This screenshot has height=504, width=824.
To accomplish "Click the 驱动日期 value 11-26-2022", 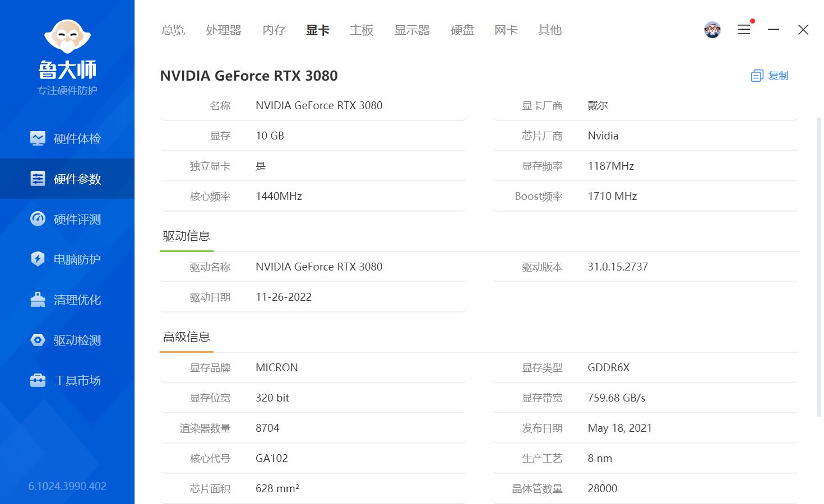I will [284, 297].
